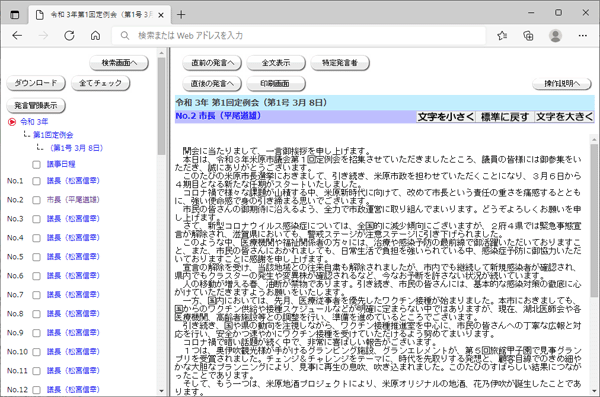Open the tab actions menu icon
This screenshot has width=600, height=397.
15,15
